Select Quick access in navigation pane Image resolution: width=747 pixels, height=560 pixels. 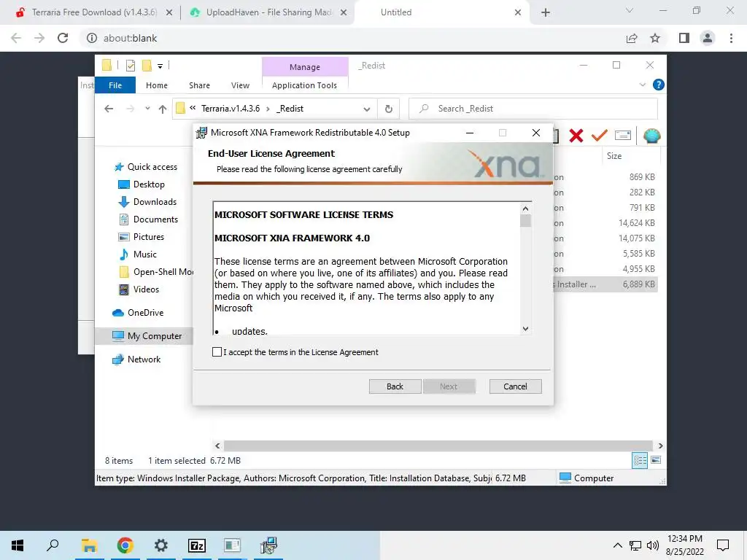click(x=152, y=167)
